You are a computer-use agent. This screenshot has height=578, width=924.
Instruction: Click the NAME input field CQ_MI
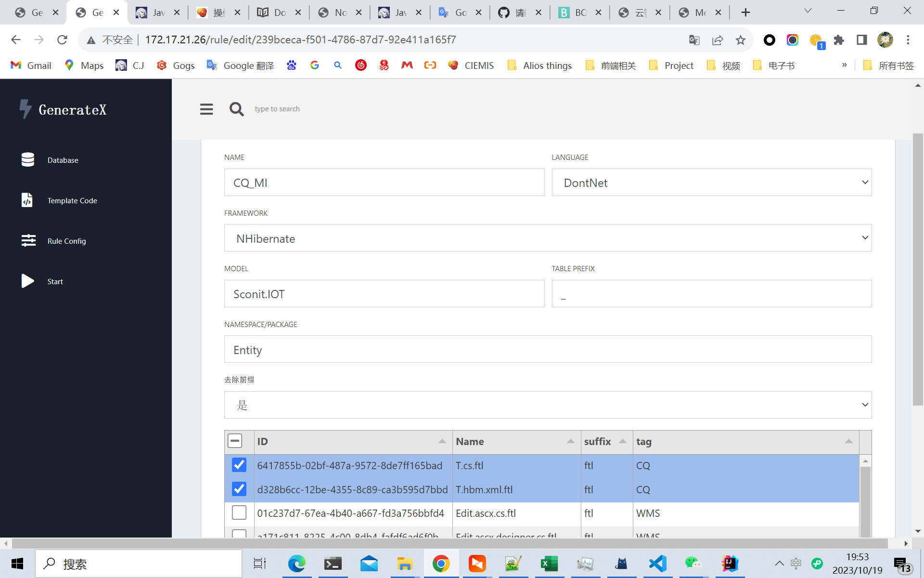[x=384, y=183]
